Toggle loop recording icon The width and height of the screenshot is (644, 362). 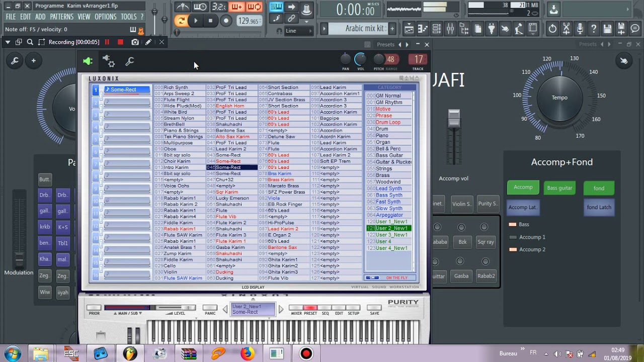[254, 7]
